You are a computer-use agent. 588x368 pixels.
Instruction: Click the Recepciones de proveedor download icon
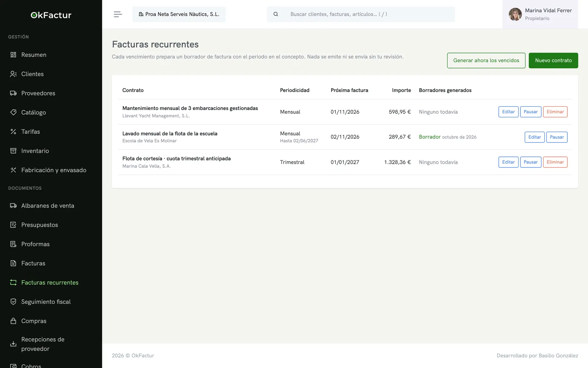(x=13, y=344)
